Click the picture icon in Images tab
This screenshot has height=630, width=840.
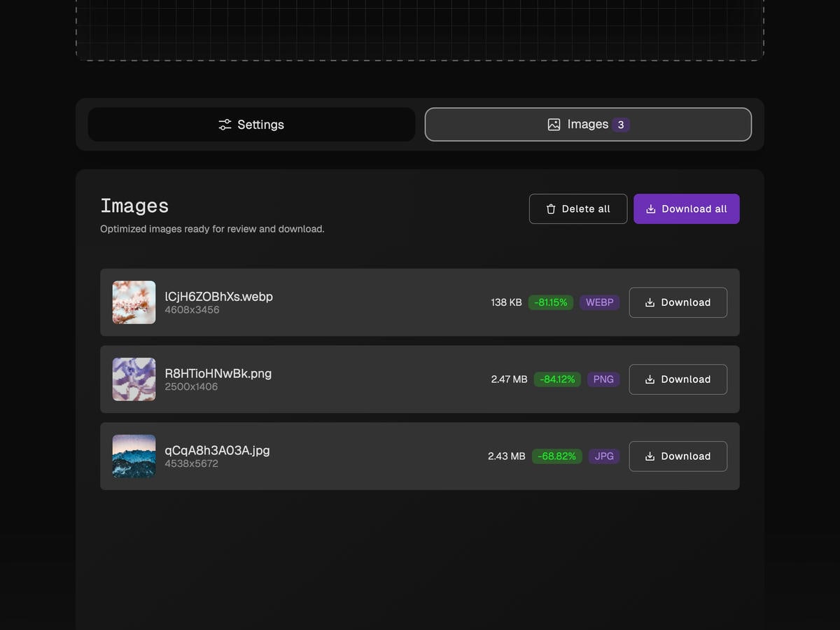(554, 125)
